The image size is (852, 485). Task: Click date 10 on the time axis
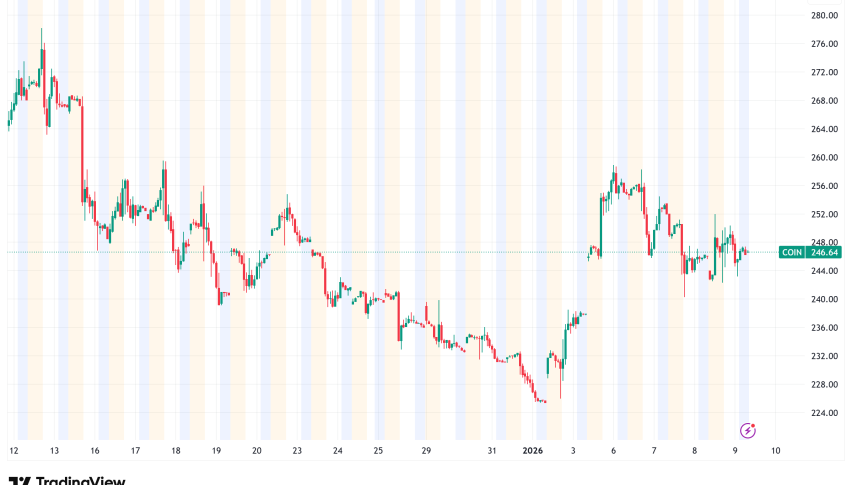click(x=775, y=452)
